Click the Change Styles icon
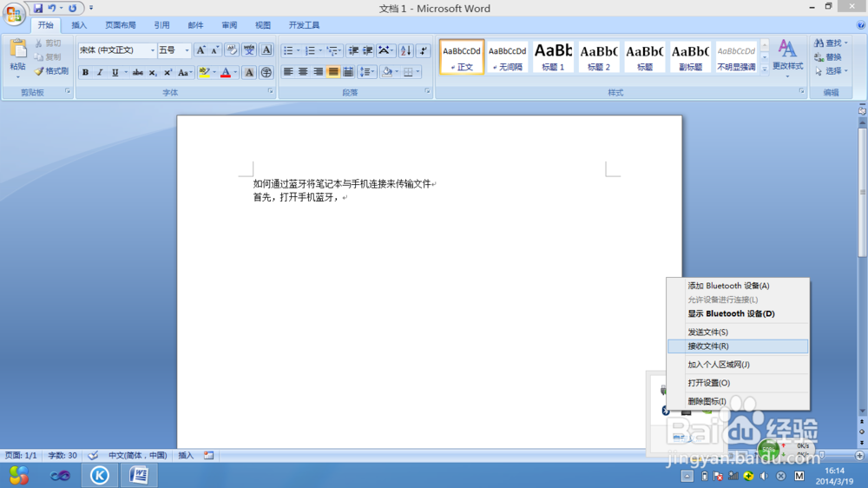The width and height of the screenshot is (868, 488). 788,49
